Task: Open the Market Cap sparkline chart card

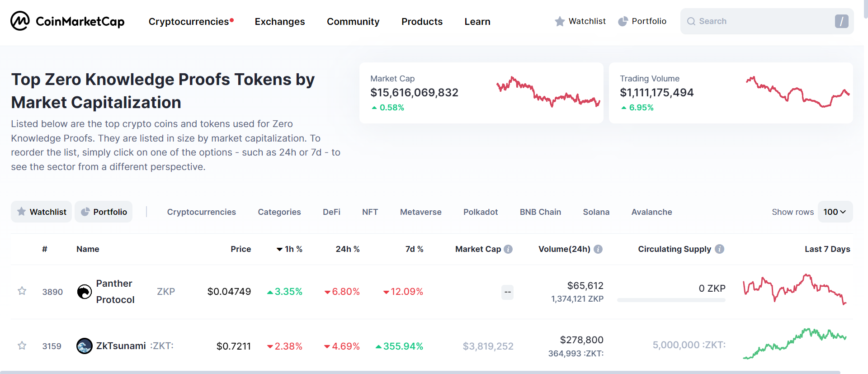Action: tap(481, 93)
